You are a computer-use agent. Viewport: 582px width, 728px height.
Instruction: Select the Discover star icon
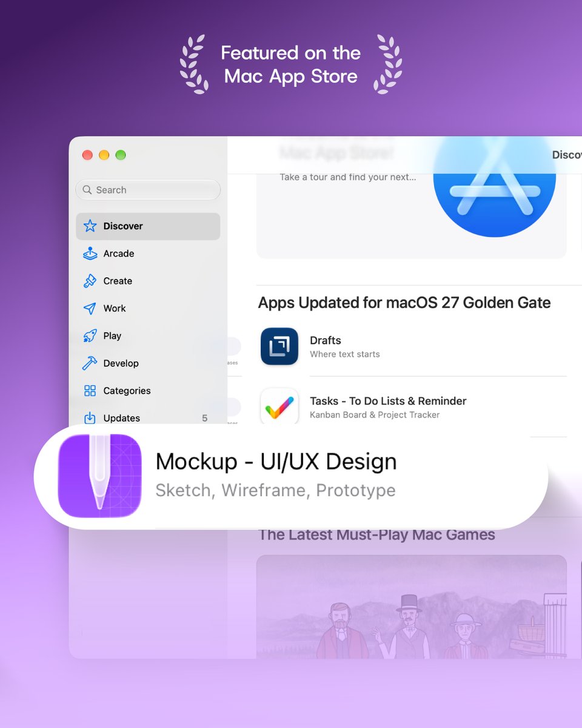(x=90, y=226)
